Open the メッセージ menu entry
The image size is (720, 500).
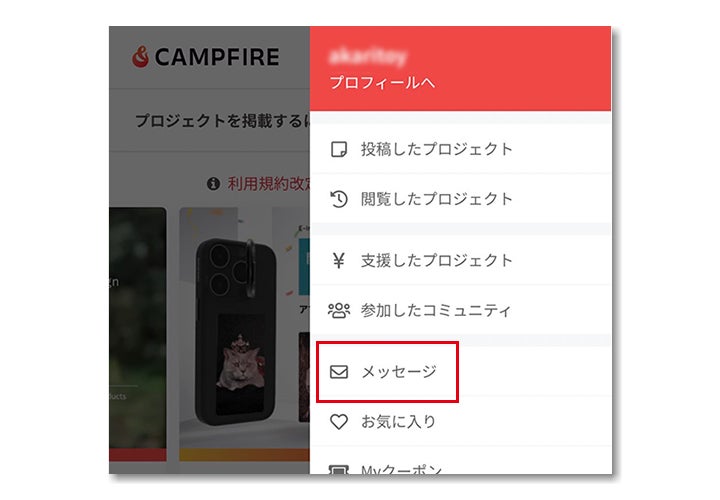click(461, 371)
